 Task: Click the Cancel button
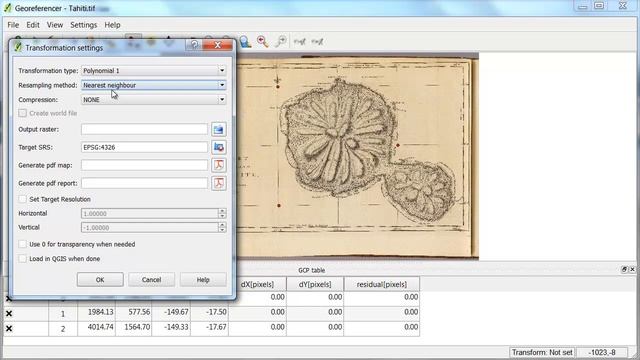pos(151,280)
